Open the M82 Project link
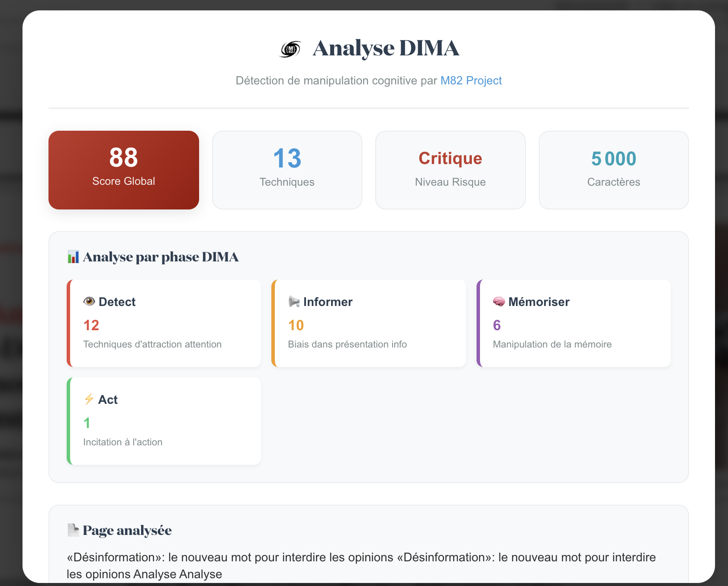Screen dimensions: 728x586 (471, 80)
